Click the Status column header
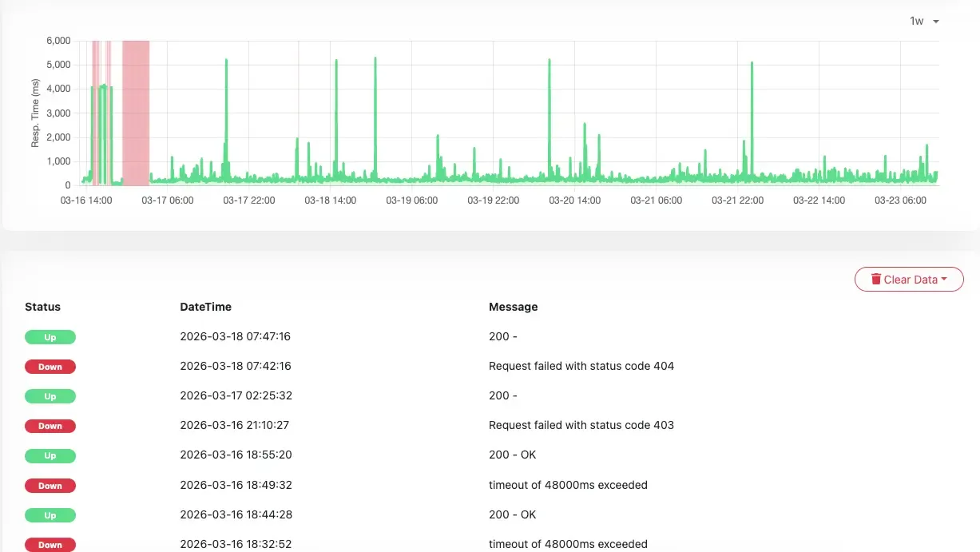This screenshot has width=980, height=552. 42,306
